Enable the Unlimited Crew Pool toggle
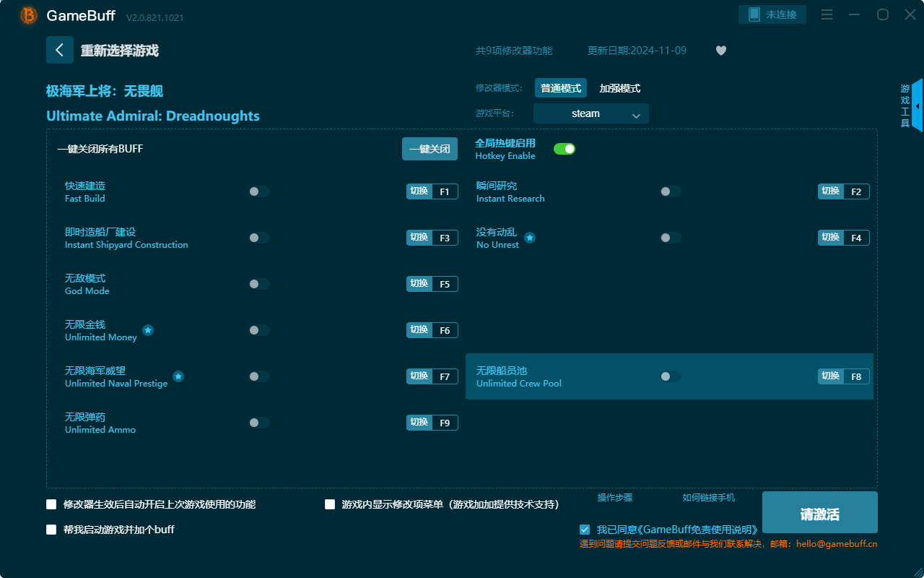The width and height of the screenshot is (924, 578). point(669,376)
